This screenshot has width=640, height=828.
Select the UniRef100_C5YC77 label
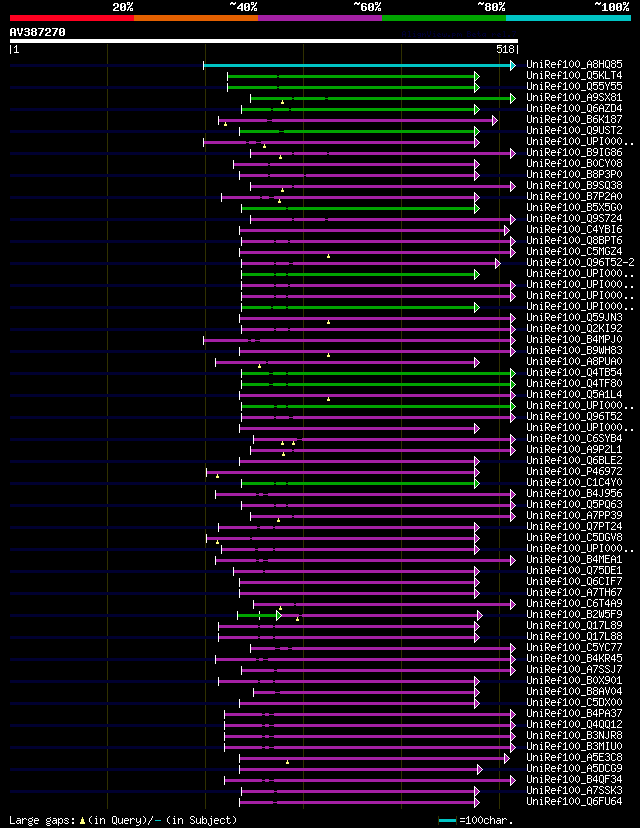tap(575, 647)
